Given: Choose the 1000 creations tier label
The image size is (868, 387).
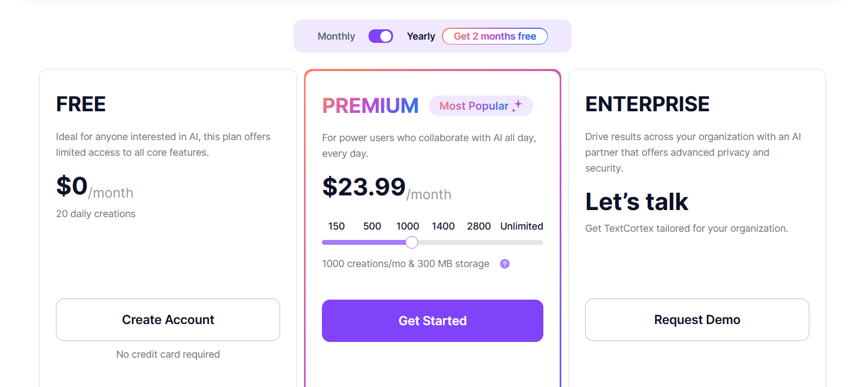Looking at the screenshot, I should point(407,226).
